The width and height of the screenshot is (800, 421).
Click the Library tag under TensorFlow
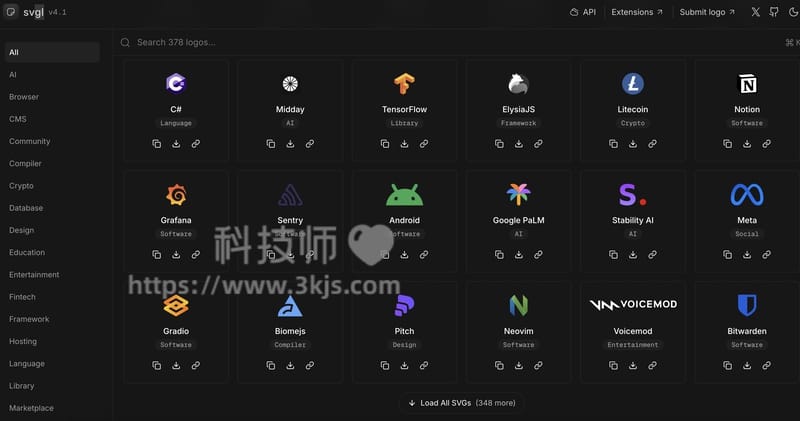point(405,123)
